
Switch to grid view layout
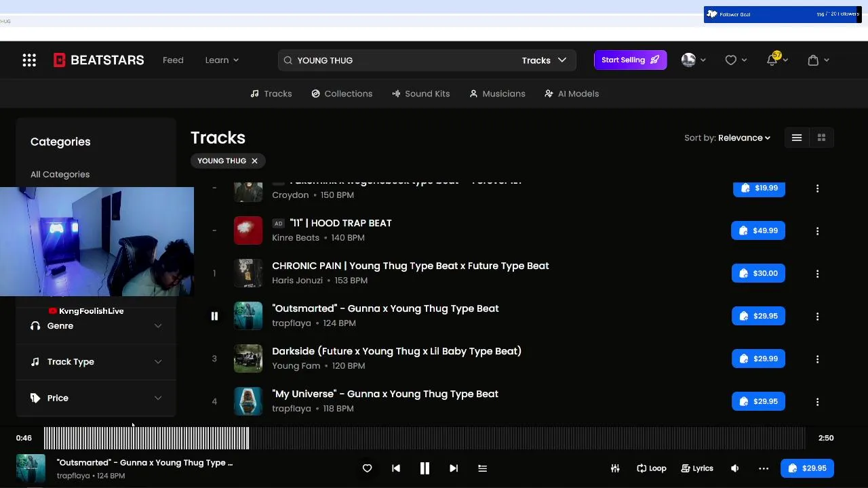tap(821, 138)
